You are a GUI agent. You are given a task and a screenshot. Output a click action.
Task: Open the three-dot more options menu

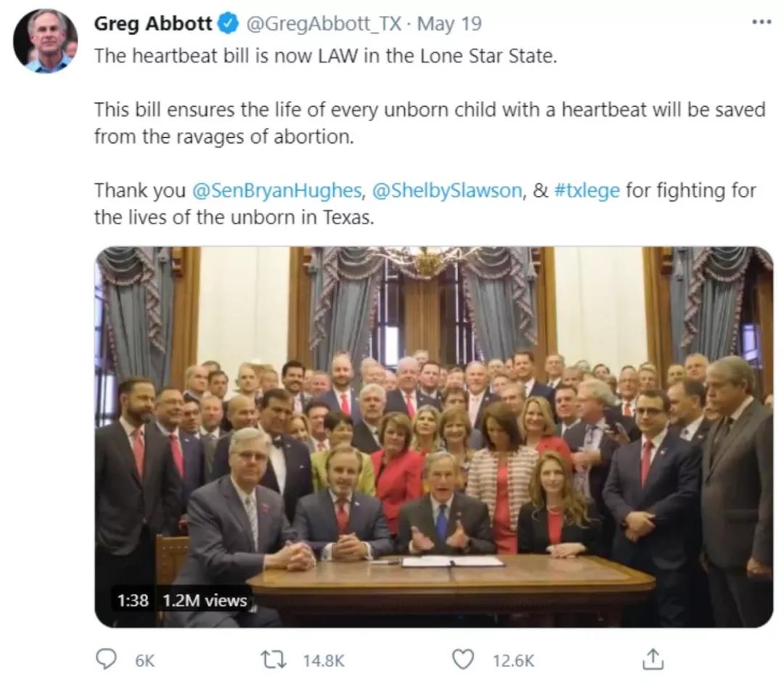761,22
